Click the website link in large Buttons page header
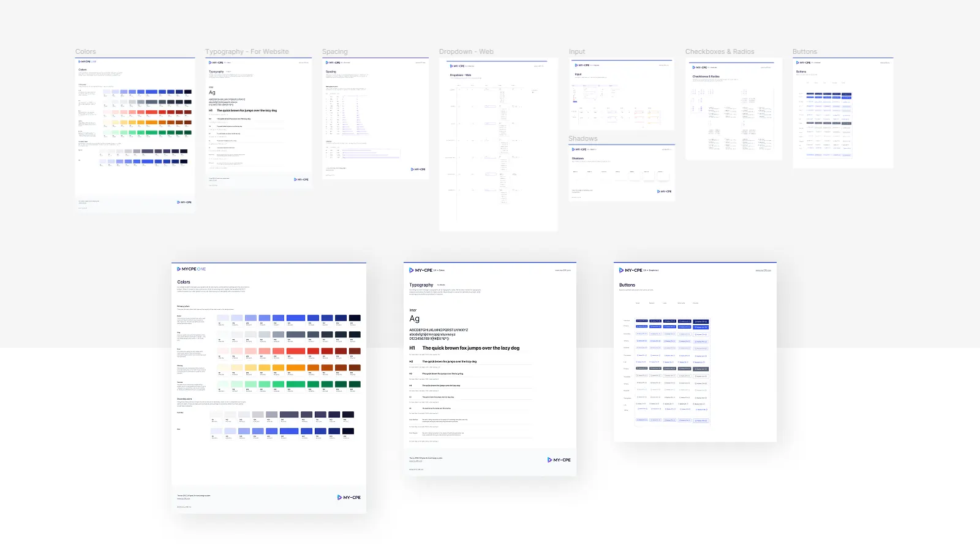The height and width of the screenshot is (551, 980). [x=763, y=270]
